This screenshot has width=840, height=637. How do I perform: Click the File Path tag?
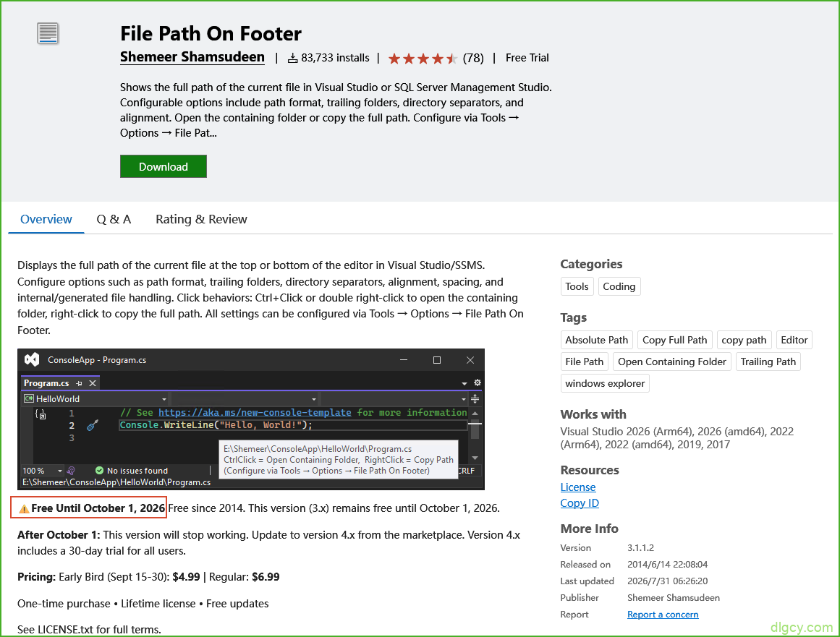585,362
